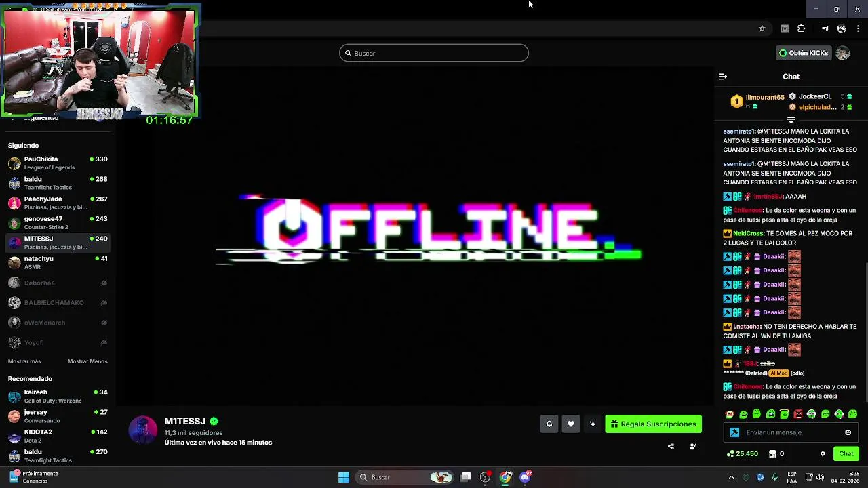
Task: Open the shop icon showing 0
Action: point(776,453)
